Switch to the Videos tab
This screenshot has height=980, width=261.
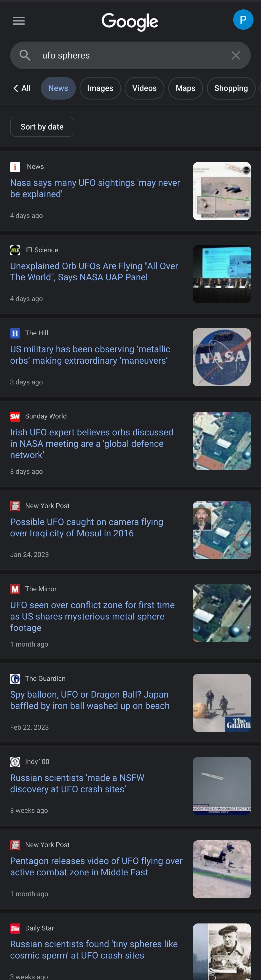pos(144,88)
